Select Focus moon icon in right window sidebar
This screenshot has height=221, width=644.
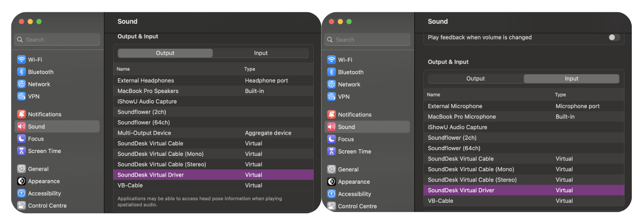pos(332,139)
